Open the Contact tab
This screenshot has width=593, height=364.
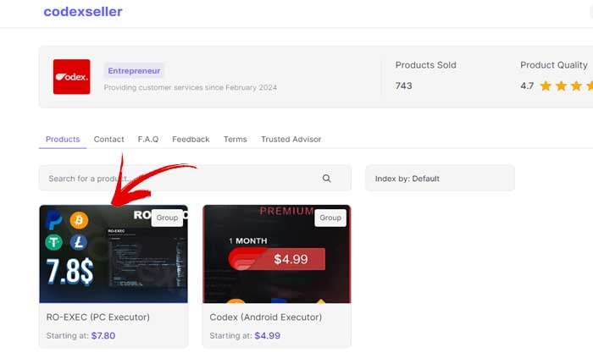[x=108, y=139]
